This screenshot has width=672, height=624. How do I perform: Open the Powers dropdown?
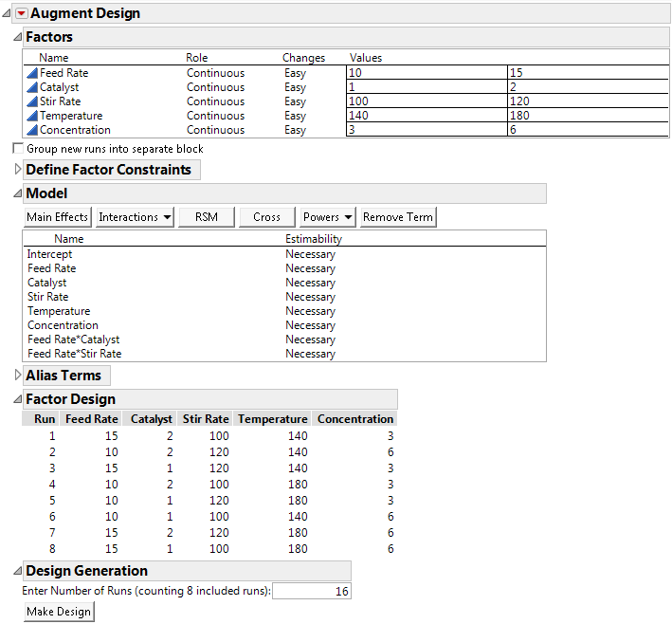click(328, 217)
